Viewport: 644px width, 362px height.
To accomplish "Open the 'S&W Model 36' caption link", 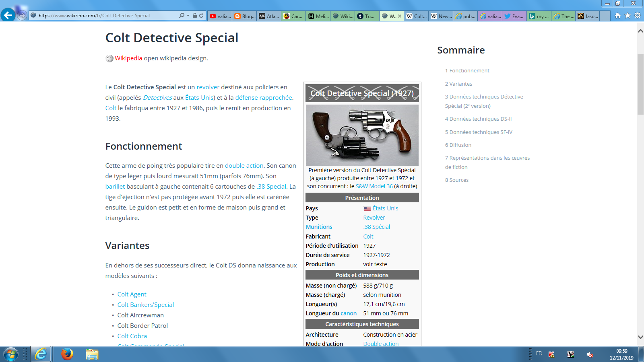I will 374,186.
